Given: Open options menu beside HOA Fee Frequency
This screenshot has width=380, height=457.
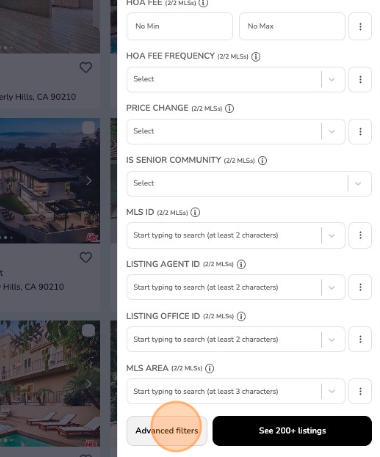Looking at the screenshot, I should [x=360, y=79].
